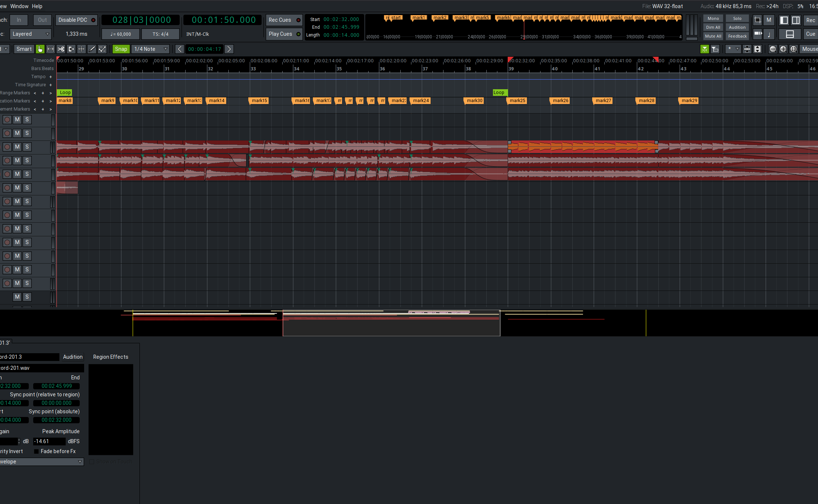
Task: Select the Draw (pencil) tool
Action: point(92,49)
